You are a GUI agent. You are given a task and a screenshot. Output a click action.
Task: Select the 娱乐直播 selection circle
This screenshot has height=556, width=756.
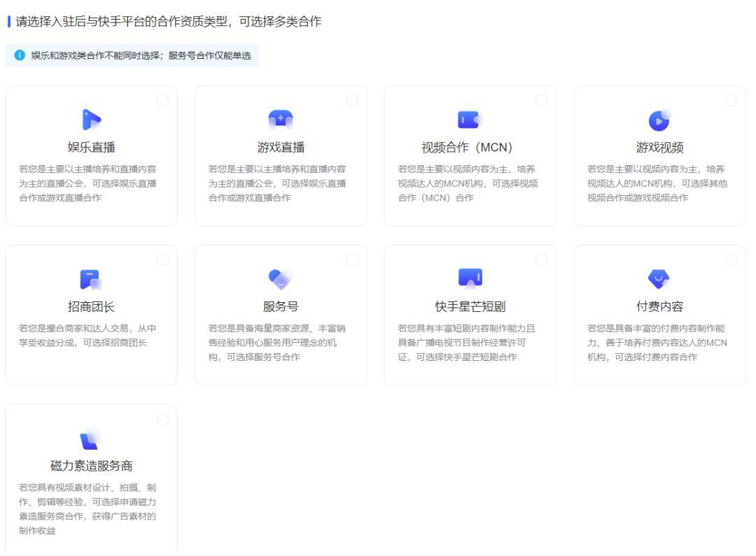coord(163,100)
